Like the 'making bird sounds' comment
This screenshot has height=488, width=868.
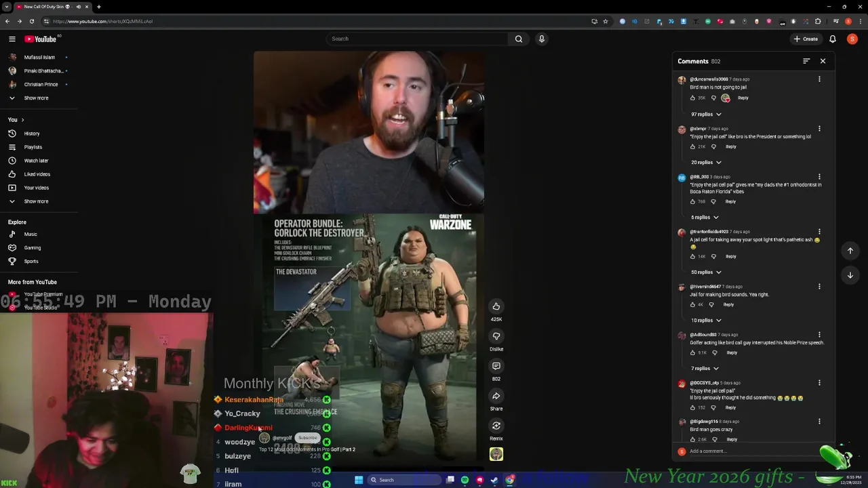click(x=692, y=305)
